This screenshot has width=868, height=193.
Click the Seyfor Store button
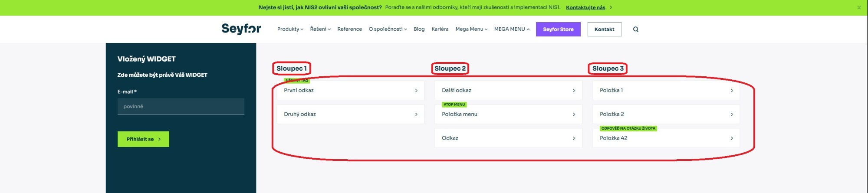[x=558, y=29]
